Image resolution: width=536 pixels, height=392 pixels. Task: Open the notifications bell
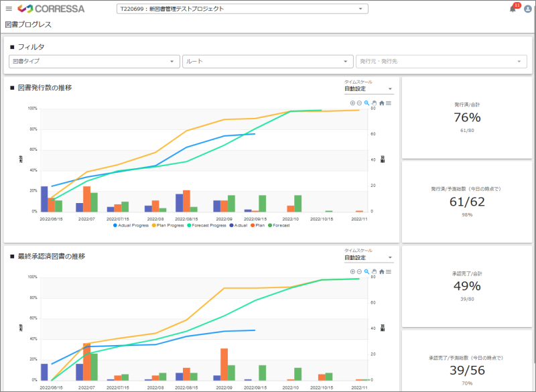click(513, 9)
